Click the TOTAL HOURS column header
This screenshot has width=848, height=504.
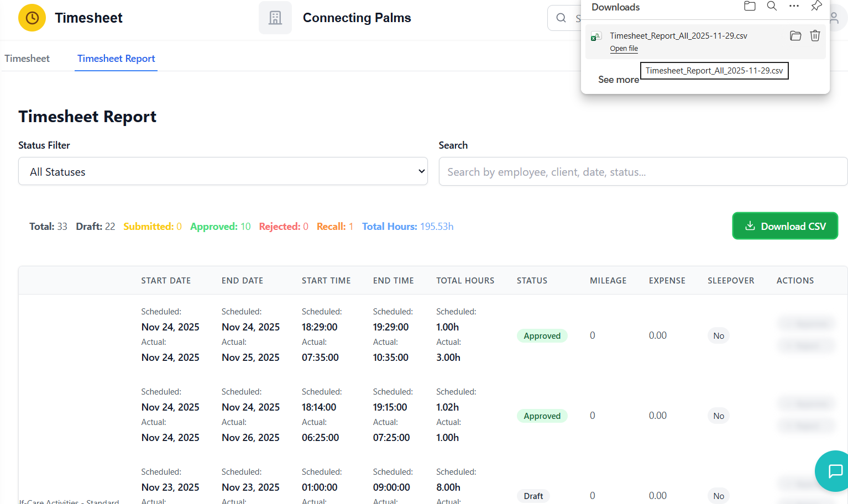pos(465,281)
